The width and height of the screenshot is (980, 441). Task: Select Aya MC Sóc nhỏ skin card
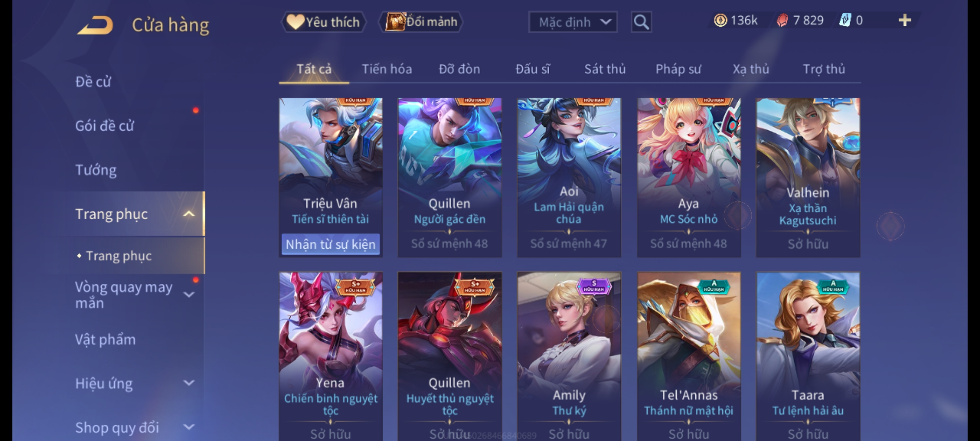tap(689, 178)
